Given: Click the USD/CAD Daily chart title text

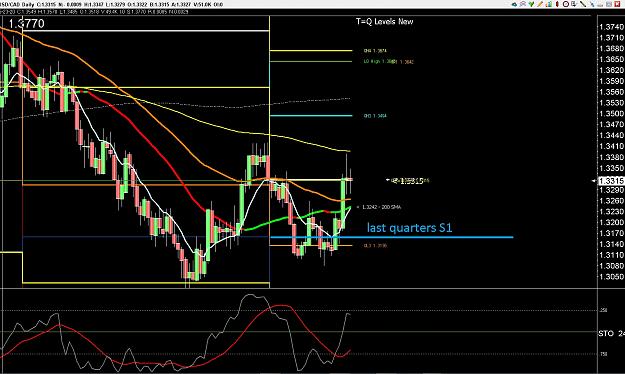Looking at the screenshot, I should [x=18, y=4].
